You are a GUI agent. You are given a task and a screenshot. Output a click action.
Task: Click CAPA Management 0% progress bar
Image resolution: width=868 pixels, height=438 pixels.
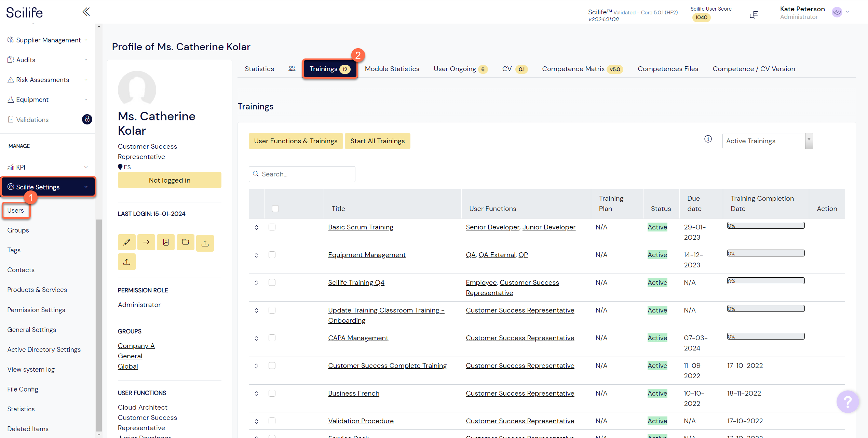(765, 336)
